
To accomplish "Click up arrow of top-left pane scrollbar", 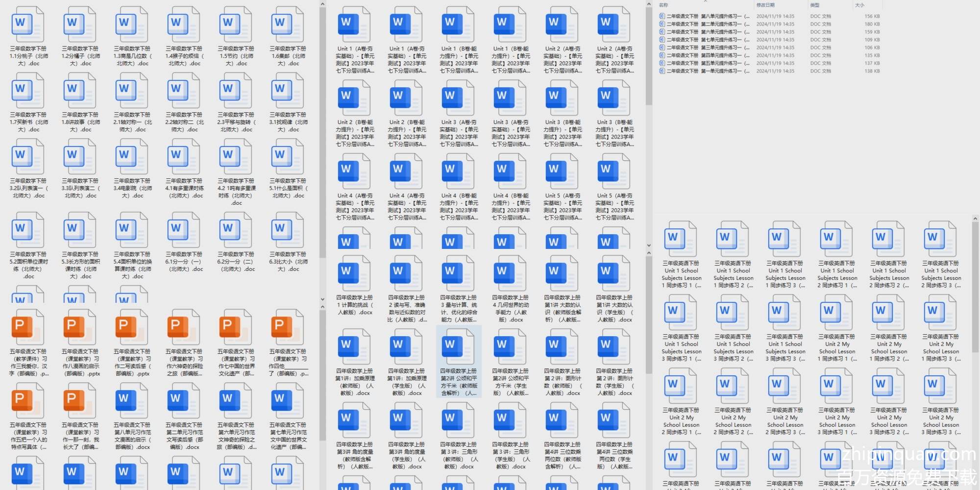I will [322, 4].
